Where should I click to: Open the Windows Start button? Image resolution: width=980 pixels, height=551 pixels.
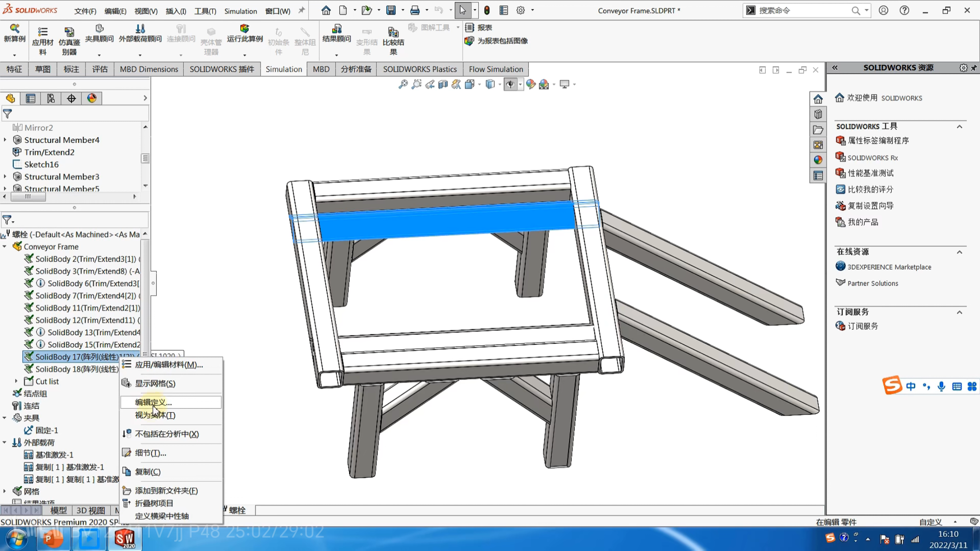pyautogui.click(x=17, y=539)
